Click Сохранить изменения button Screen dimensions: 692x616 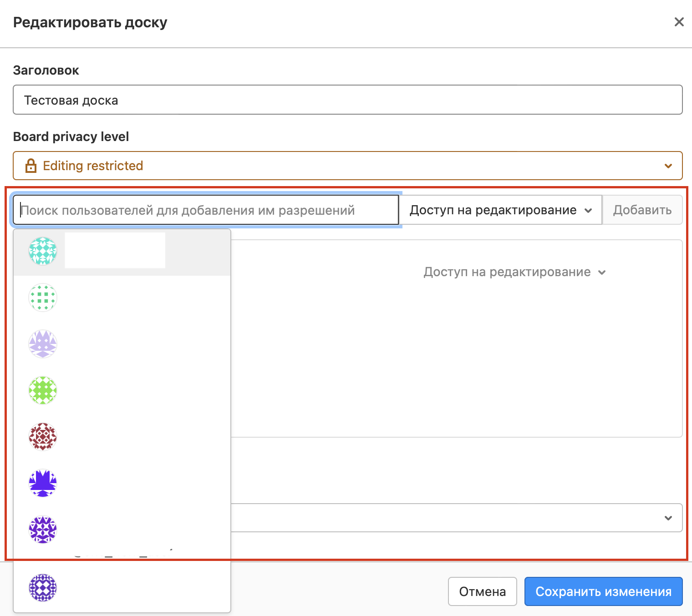pyautogui.click(x=603, y=591)
